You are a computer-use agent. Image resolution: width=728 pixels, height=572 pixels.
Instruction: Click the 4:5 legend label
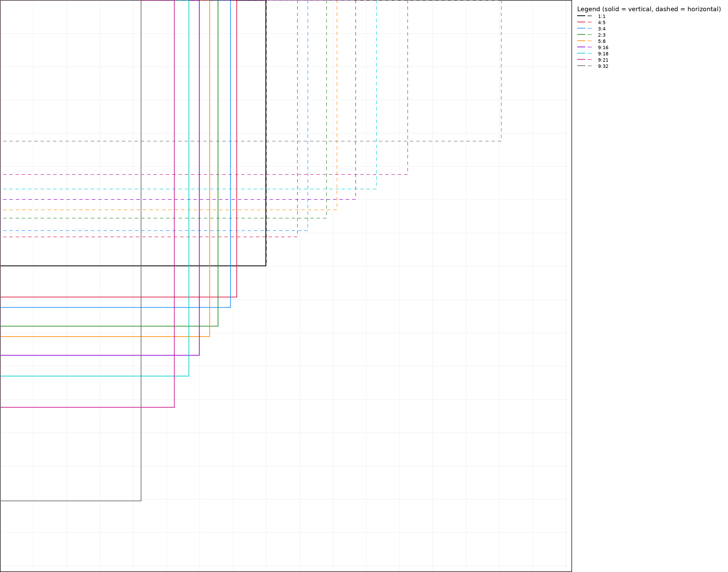point(601,23)
